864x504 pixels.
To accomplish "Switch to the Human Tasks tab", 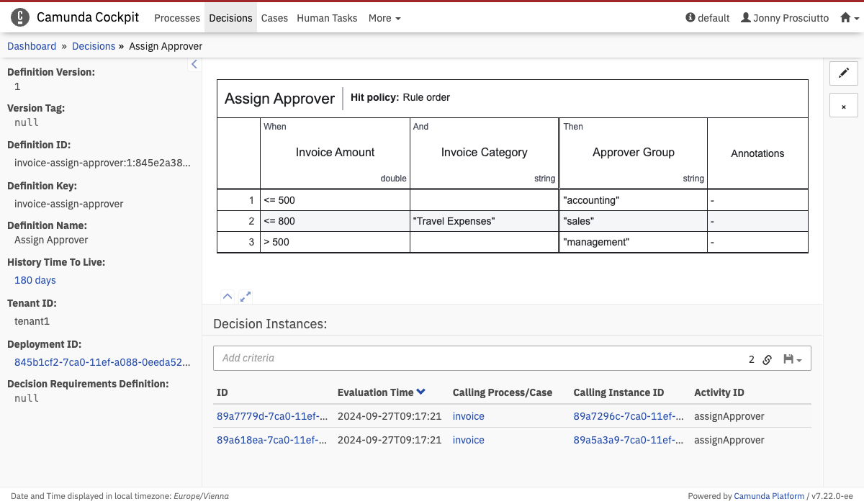I will 327,18.
